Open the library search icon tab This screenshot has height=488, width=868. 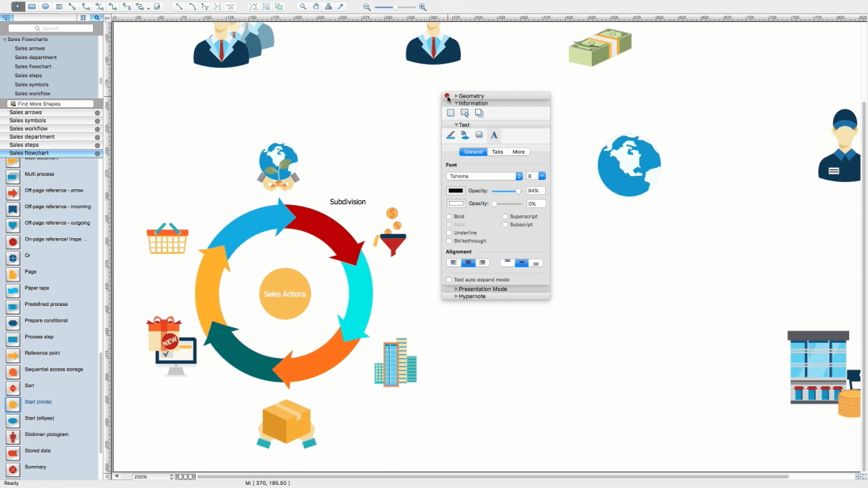pos(97,17)
